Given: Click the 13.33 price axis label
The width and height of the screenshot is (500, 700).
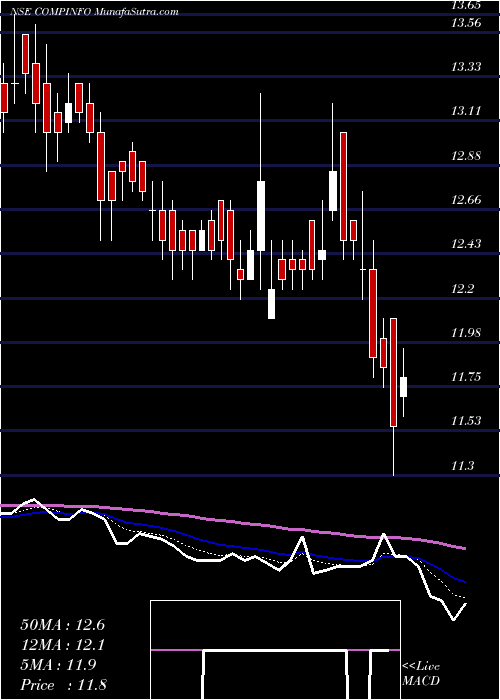Looking at the screenshot, I should (x=467, y=67).
